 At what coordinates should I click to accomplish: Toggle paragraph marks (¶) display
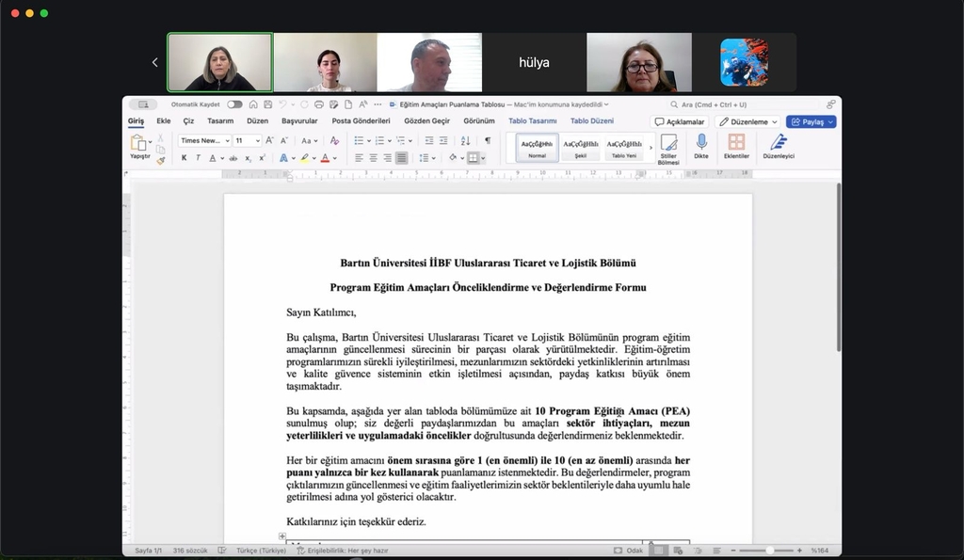click(488, 141)
